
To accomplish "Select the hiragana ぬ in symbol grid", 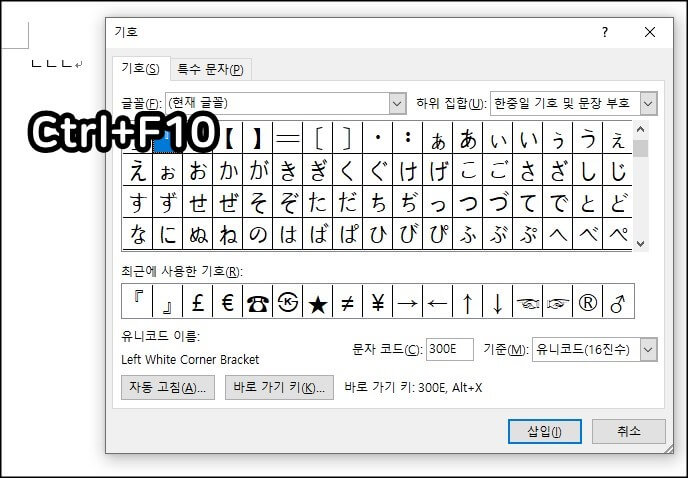I will coord(197,234).
